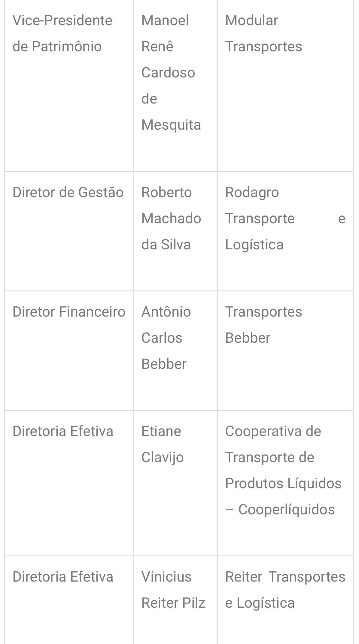
Task: Click the Vice-Presidente de Patrimônio cell
Action: 62,33
